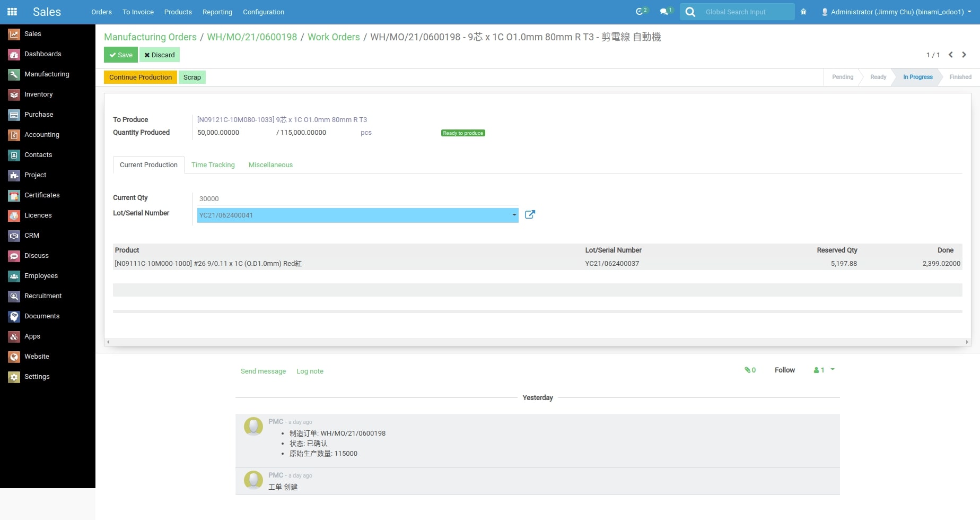Open Employees icon in sidebar

click(14, 276)
